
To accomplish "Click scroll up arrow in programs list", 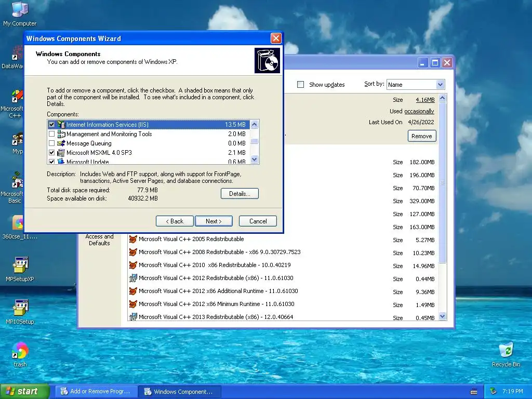I will 443,98.
